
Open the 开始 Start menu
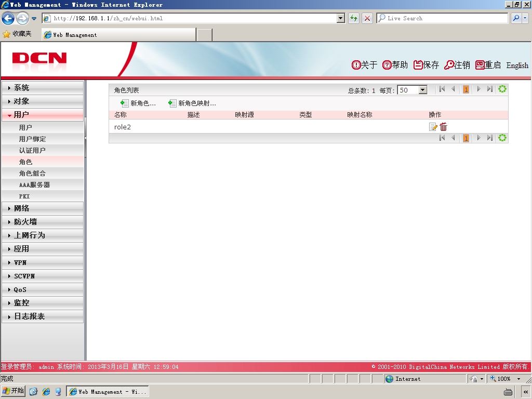point(14,391)
